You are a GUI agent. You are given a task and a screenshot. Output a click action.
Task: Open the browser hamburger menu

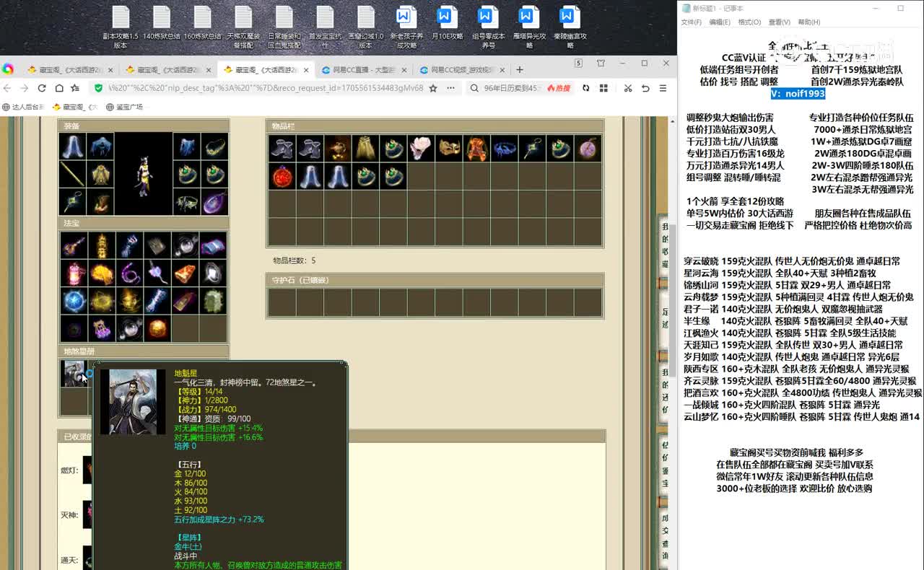pyautogui.click(x=663, y=88)
